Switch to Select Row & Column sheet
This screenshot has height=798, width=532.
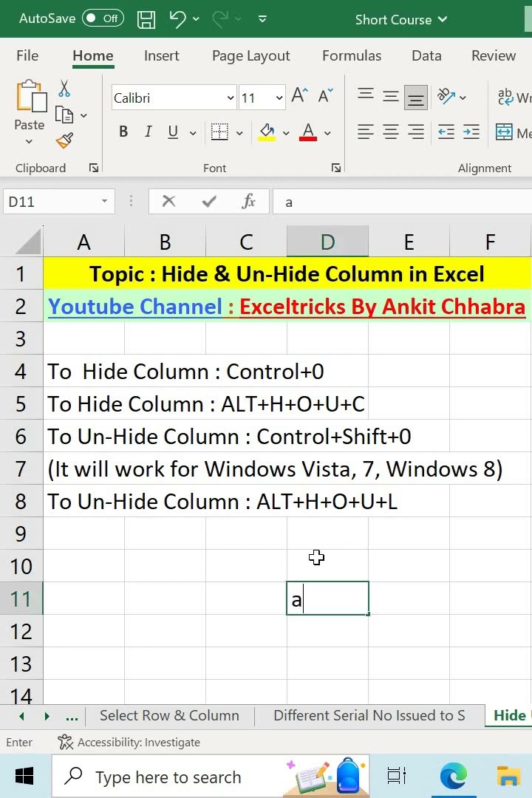pos(169,715)
